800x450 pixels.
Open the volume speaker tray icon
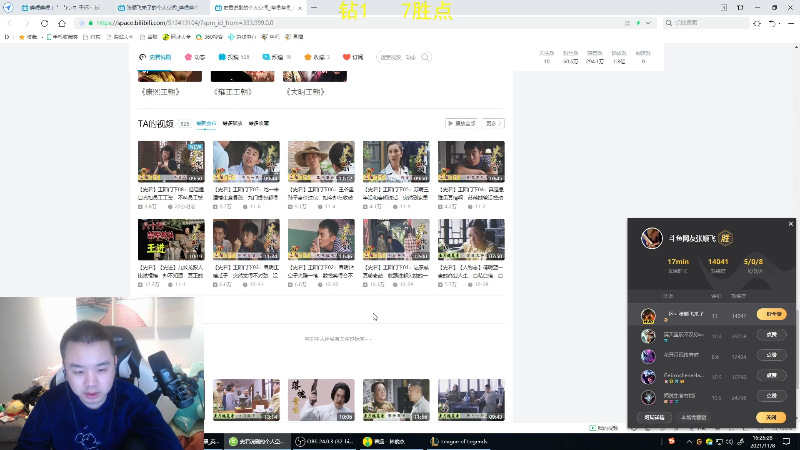[x=729, y=441]
